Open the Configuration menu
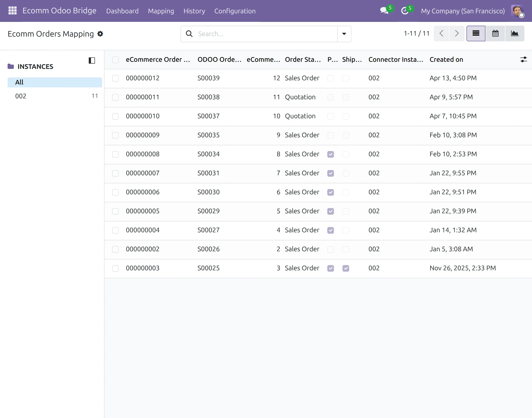The height and width of the screenshot is (418, 532). click(235, 11)
